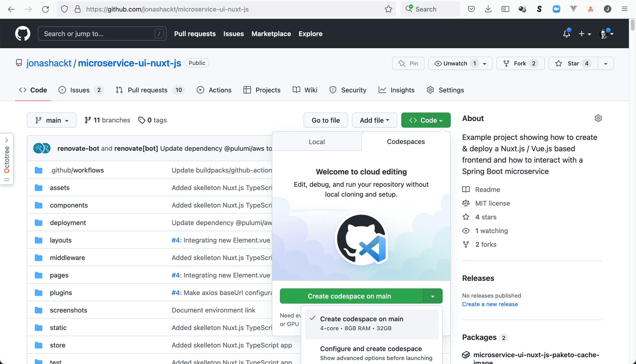Open Firefox downloads arrow icon
The image size is (636, 364).
pos(488,9)
